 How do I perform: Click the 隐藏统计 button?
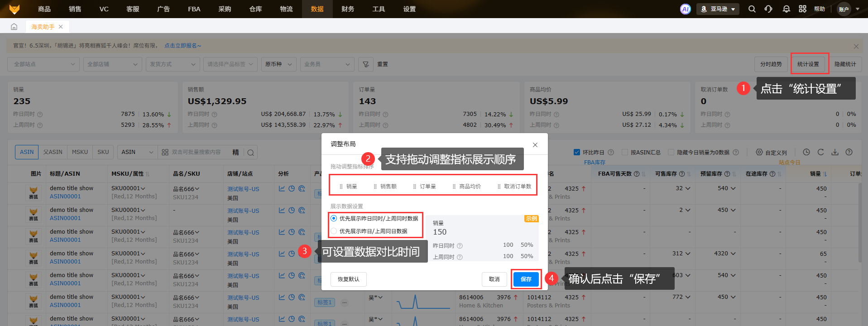point(845,64)
